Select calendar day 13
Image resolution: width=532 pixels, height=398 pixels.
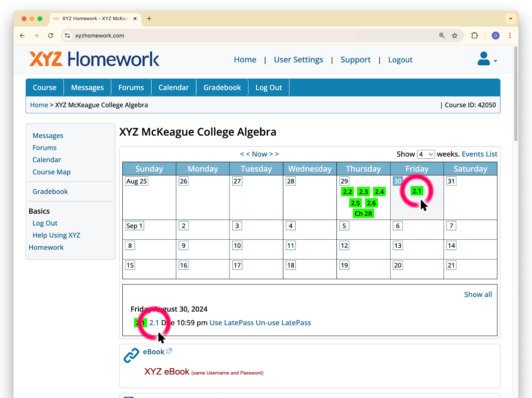tap(398, 246)
